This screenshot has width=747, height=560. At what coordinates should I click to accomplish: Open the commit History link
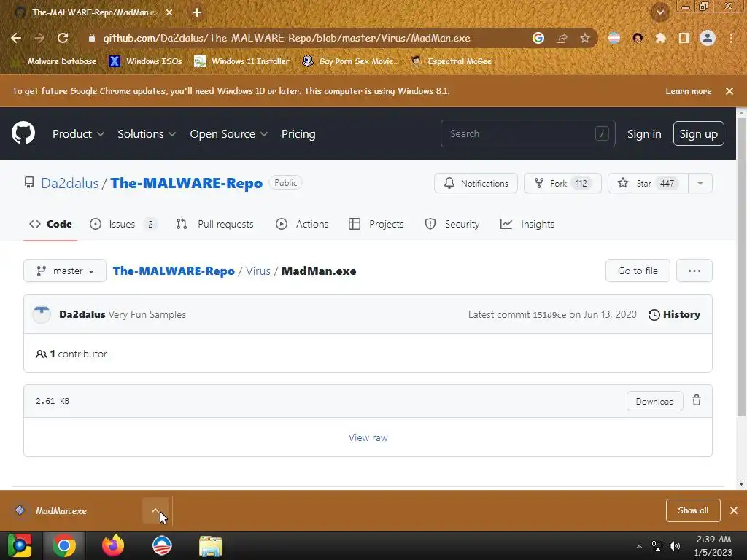[674, 314]
